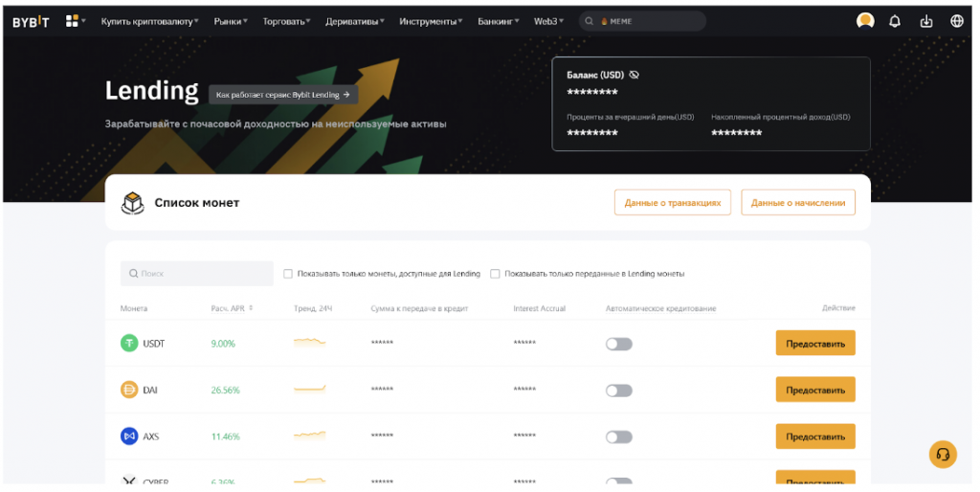Enable automatic lending for USDT
The width and height of the screenshot is (980, 492).
click(x=619, y=344)
